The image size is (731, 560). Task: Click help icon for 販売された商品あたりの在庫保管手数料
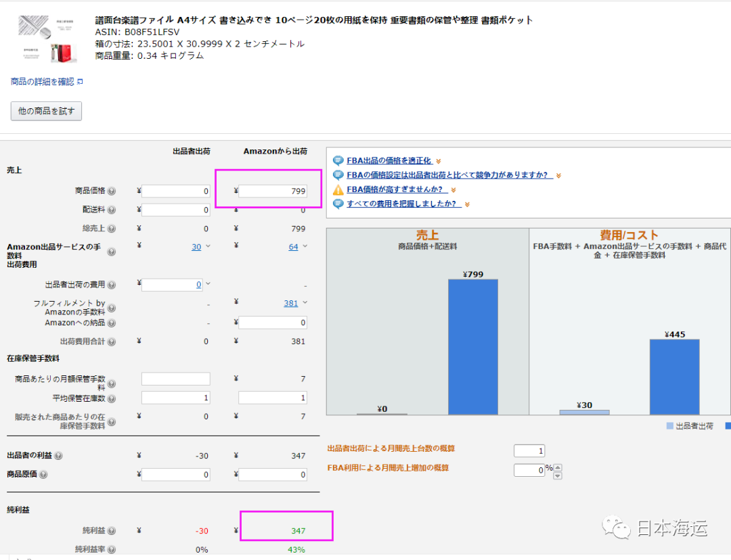tap(112, 422)
